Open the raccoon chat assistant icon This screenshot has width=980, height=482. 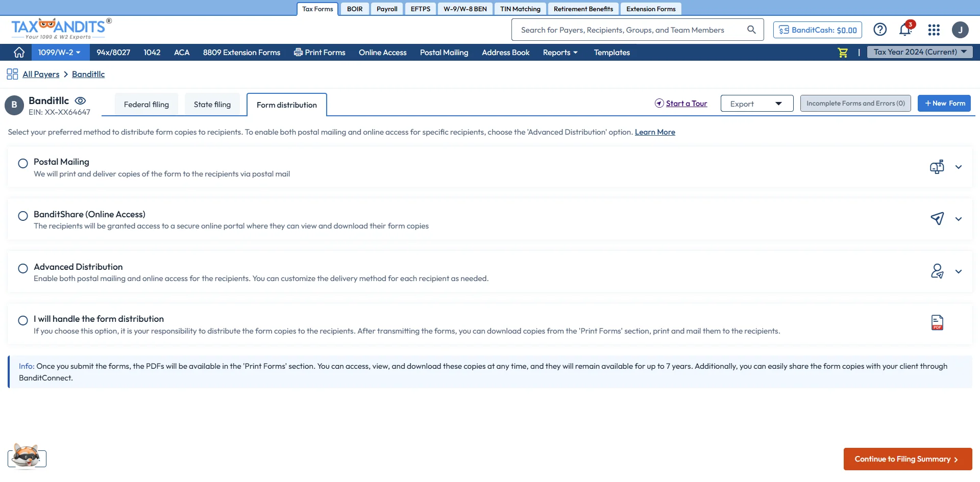click(26, 455)
